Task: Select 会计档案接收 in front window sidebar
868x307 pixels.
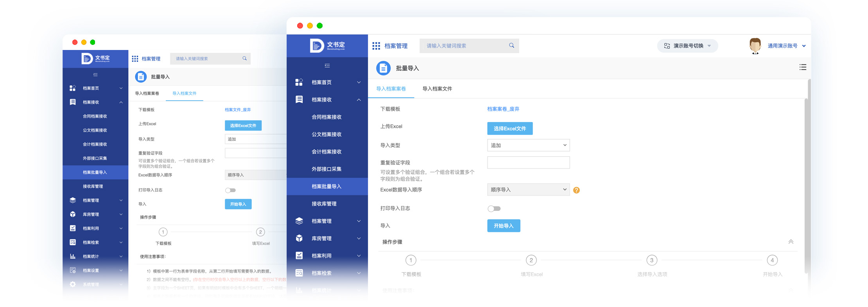Action: coord(327,152)
